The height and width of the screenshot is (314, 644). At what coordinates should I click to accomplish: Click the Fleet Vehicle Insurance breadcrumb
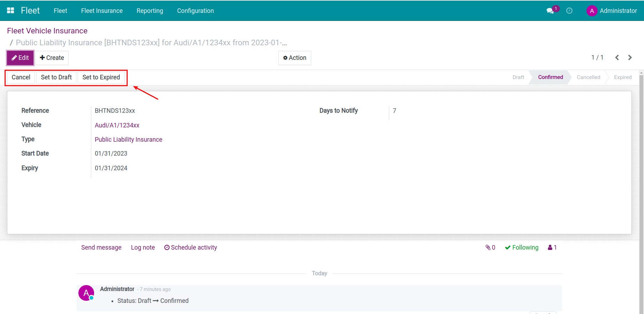[x=47, y=31]
